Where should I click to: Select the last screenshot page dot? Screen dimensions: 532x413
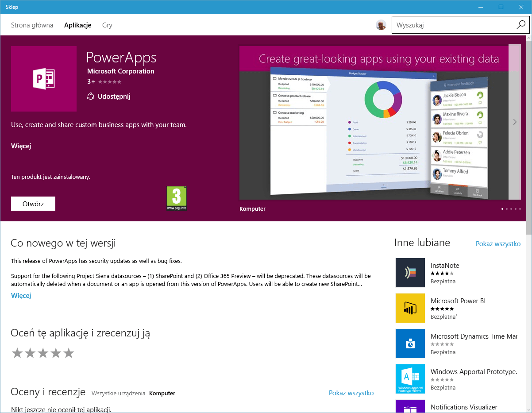coord(520,208)
